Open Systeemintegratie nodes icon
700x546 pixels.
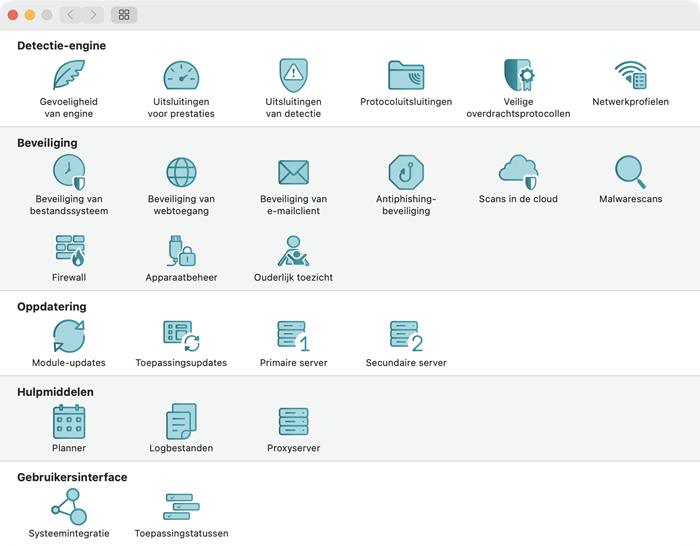point(69,507)
